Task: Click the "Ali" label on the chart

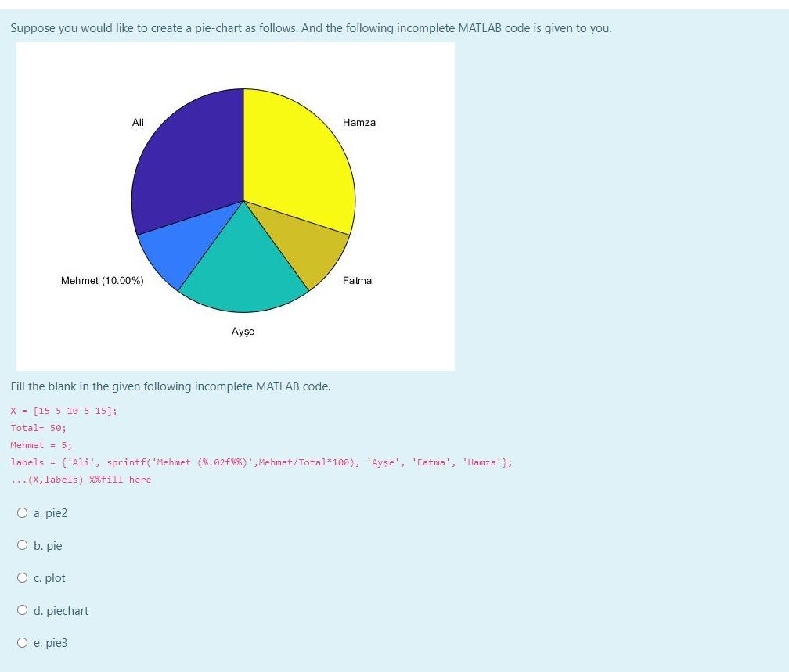Action: point(138,123)
